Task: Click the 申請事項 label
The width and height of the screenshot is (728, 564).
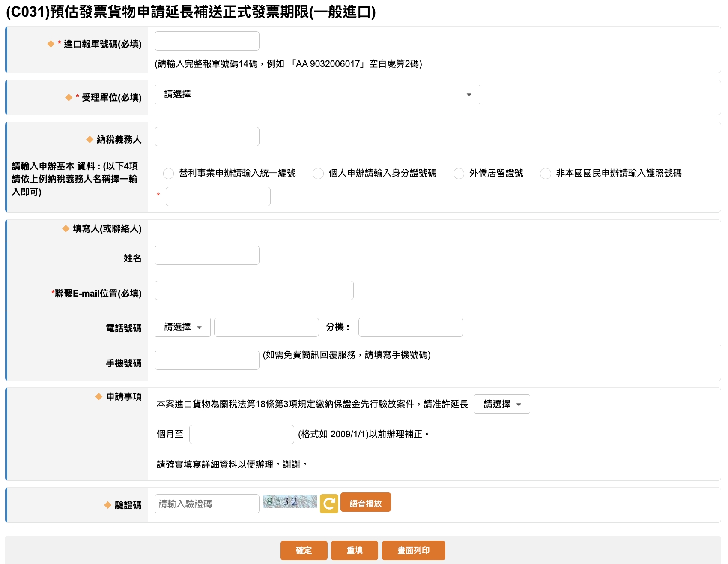Action: tap(124, 397)
